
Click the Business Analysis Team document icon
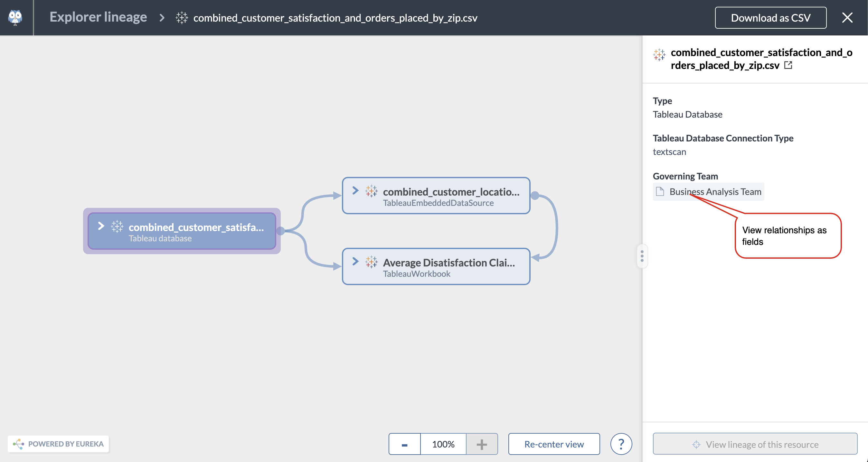(x=660, y=192)
